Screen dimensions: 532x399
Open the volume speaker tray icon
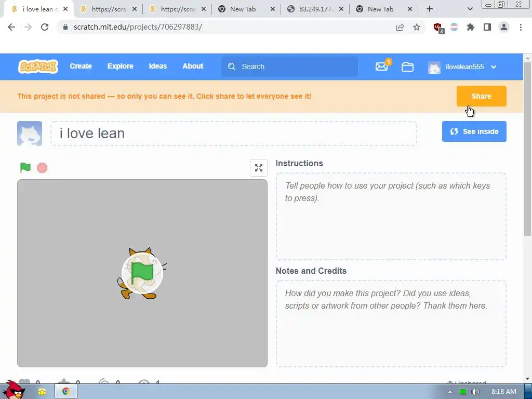click(476, 392)
